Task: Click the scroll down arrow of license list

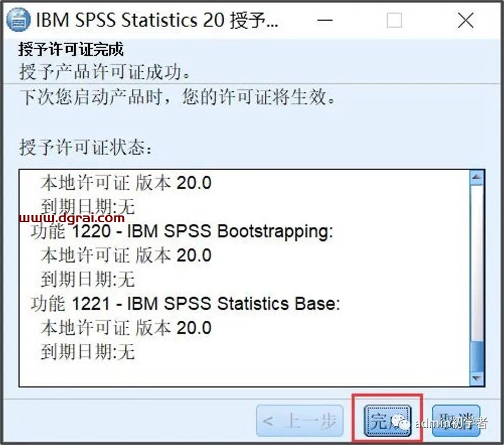Action: point(477,378)
